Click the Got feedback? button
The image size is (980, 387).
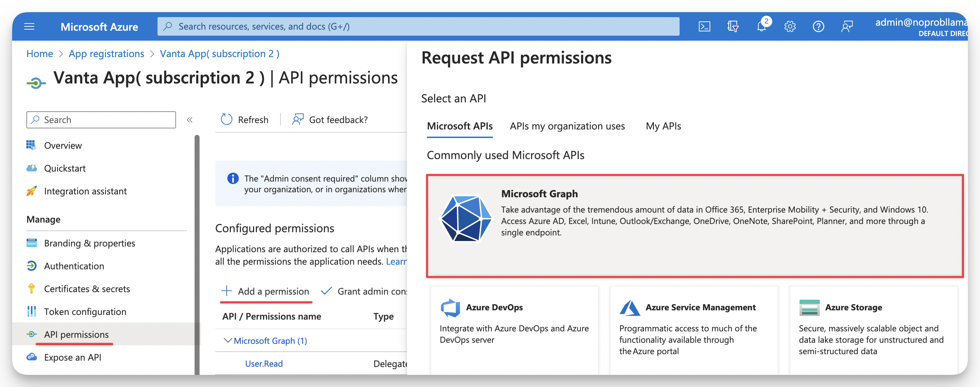click(329, 119)
